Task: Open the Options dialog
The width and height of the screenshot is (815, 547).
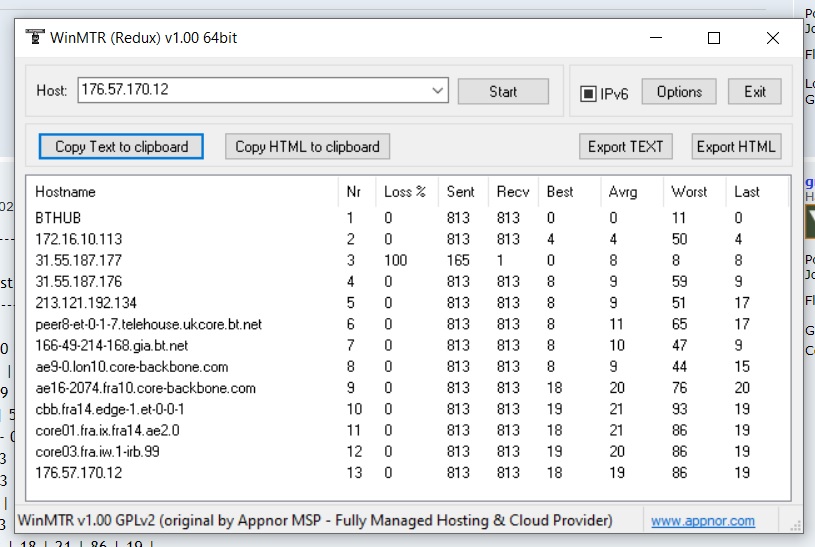Action: [679, 92]
